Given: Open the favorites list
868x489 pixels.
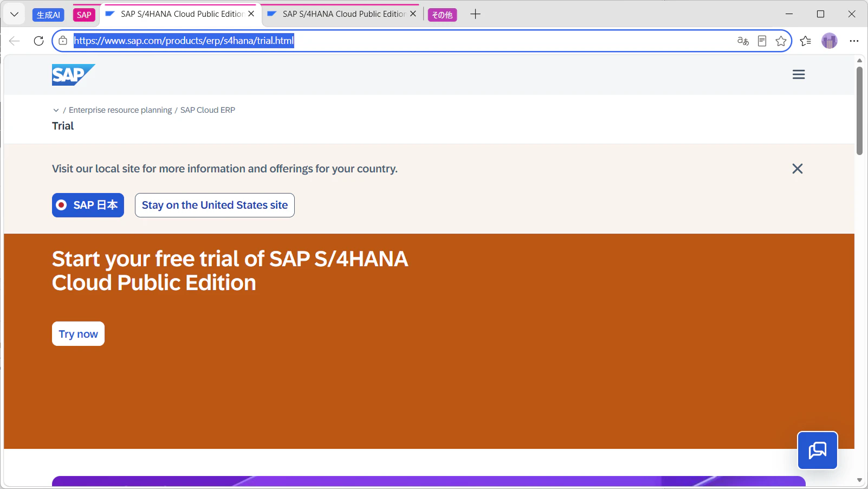Looking at the screenshot, I should pos(806,41).
